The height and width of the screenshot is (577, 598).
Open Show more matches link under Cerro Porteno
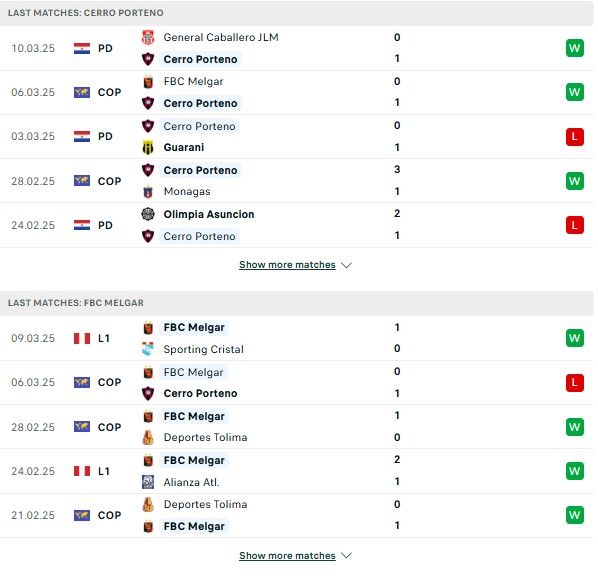click(x=287, y=265)
